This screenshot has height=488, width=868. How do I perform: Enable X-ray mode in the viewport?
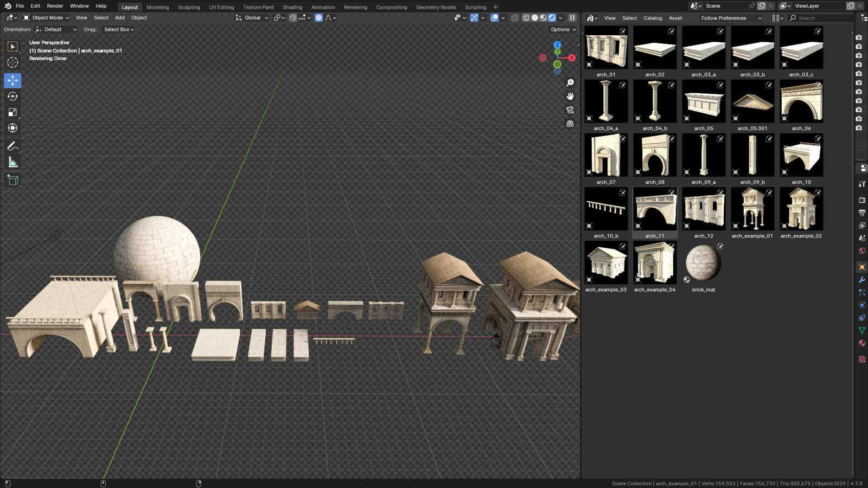click(514, 17)
